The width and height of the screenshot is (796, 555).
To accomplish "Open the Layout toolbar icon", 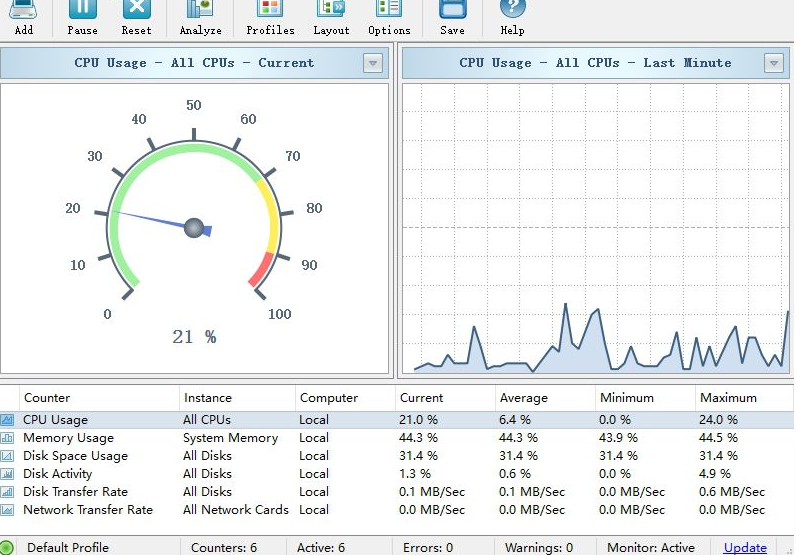I will pyautogui.click(x=331, y=15).
